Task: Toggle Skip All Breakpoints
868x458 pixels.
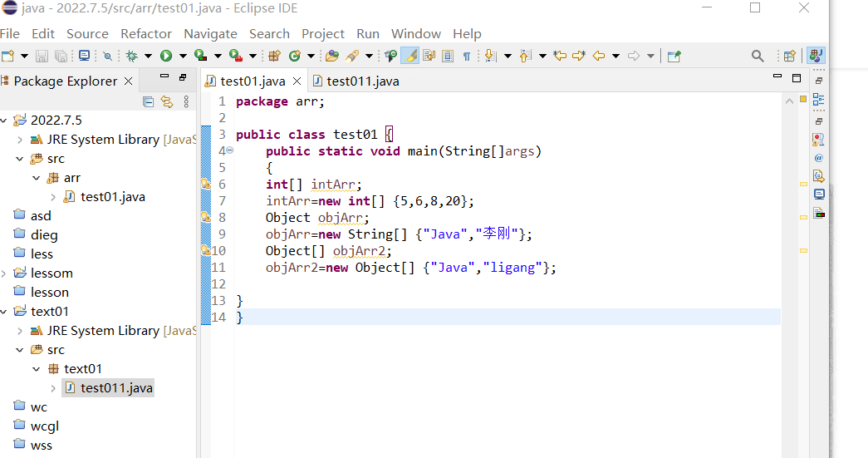Action: coord(107,56)
